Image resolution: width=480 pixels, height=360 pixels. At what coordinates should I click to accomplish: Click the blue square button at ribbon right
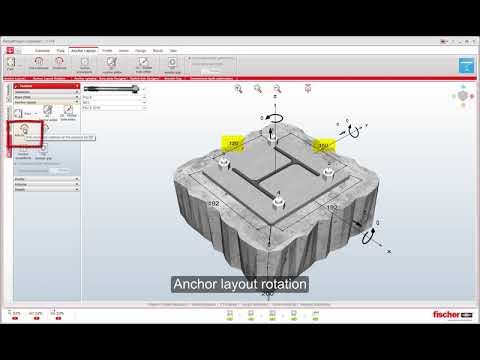click(466, 65)
